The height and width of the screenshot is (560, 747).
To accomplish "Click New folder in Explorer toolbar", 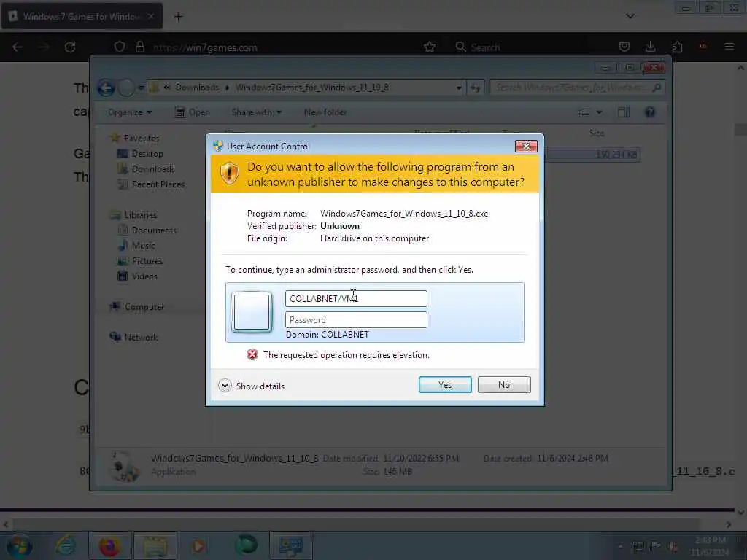I will [325, 112].
